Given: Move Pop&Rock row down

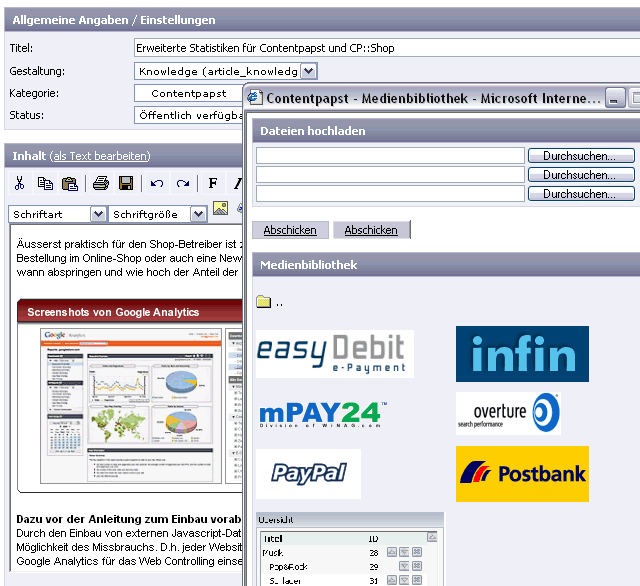Looking at the screenshot, I should 404,566.
